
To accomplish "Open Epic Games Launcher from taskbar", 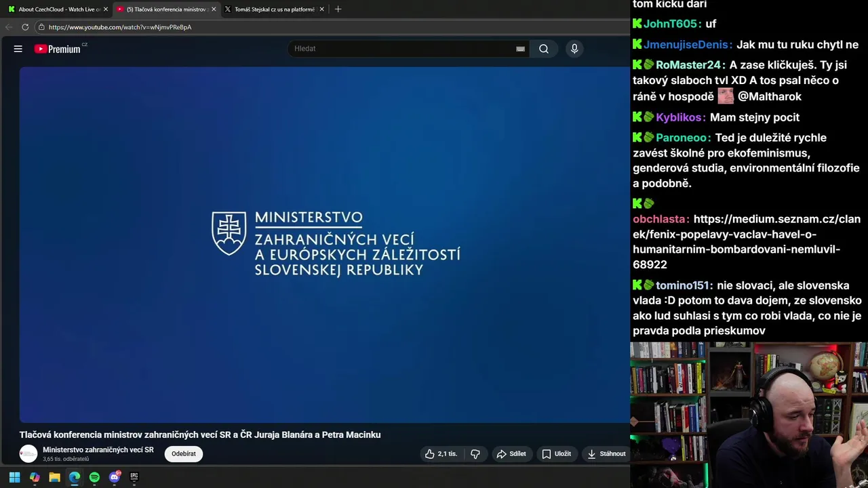I will [x=134, y=477].
